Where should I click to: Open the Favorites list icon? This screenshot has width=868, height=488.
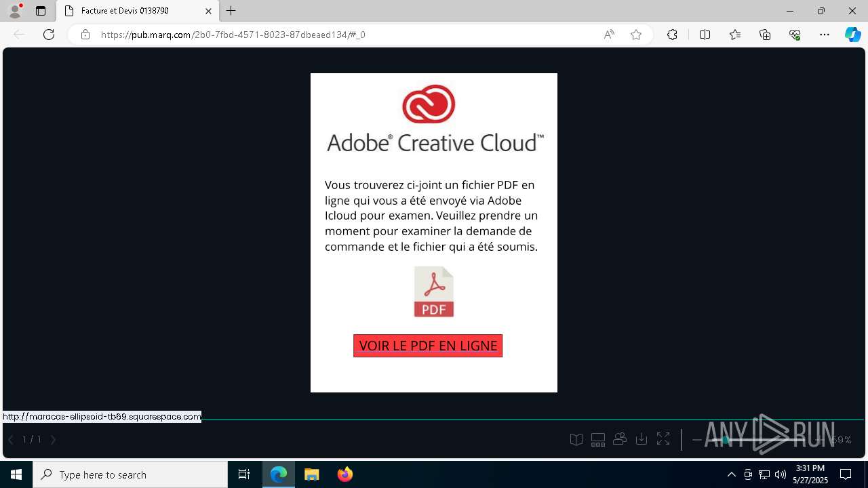point(735,35)
